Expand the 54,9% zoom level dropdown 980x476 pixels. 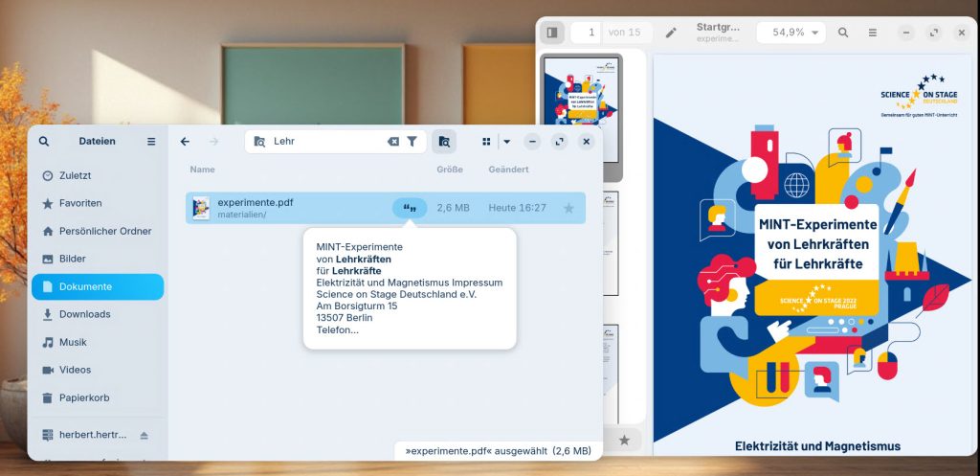tap(814, 33)
